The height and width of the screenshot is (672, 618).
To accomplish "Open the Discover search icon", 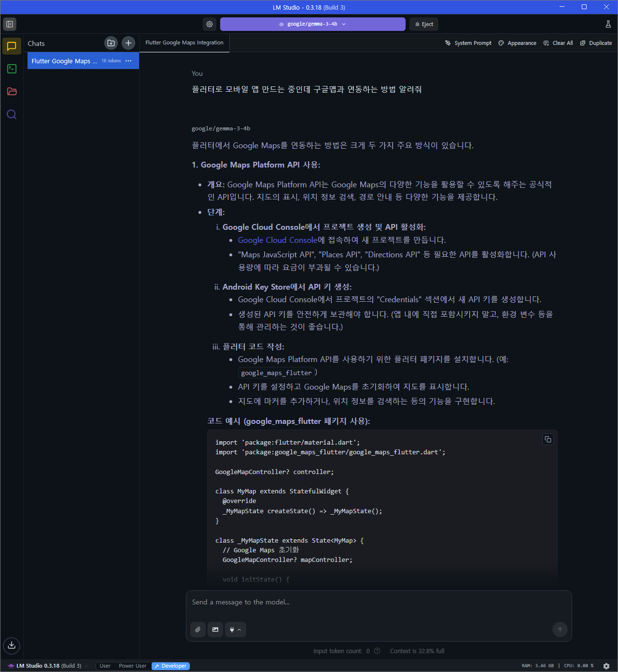I will tap(12, 114).
